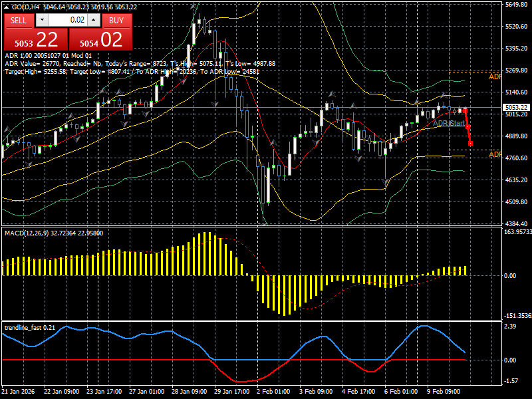Click the SELL button
Viewport: 532px width, 399px height.
coord(19,21)
